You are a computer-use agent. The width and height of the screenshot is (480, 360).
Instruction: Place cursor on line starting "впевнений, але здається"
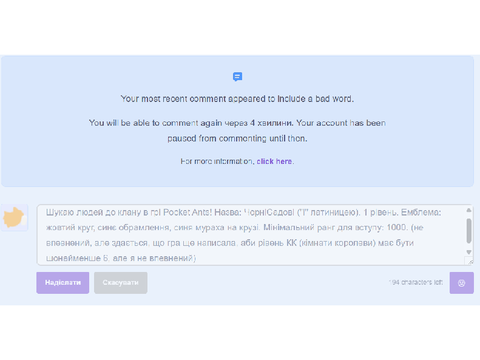click(x=230, y=243)
